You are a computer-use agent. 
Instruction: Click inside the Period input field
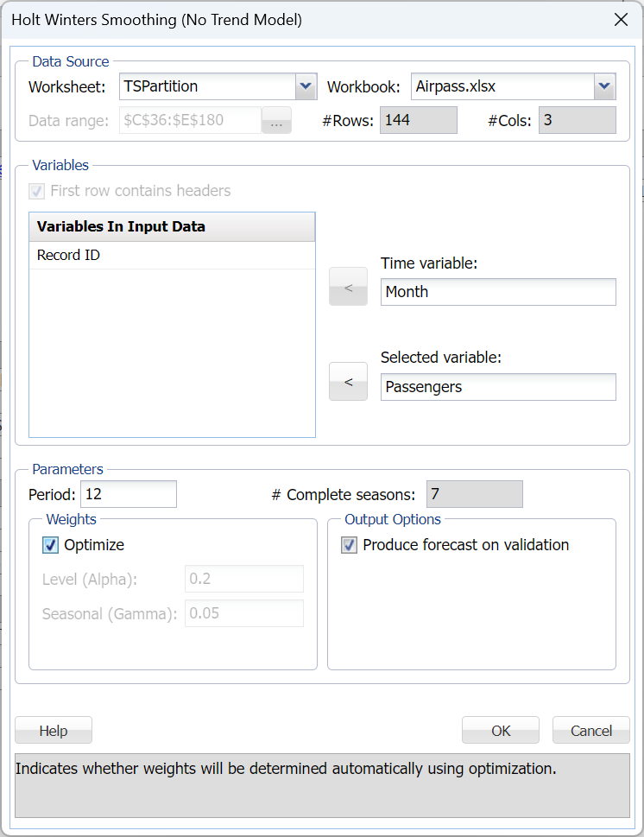pos(128,493)
